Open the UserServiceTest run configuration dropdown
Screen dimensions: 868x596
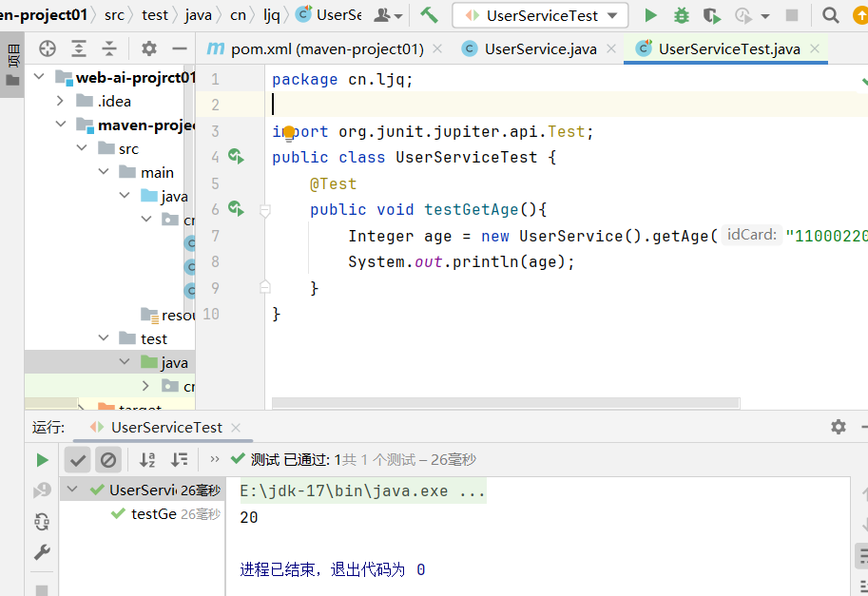click(540, 15)
